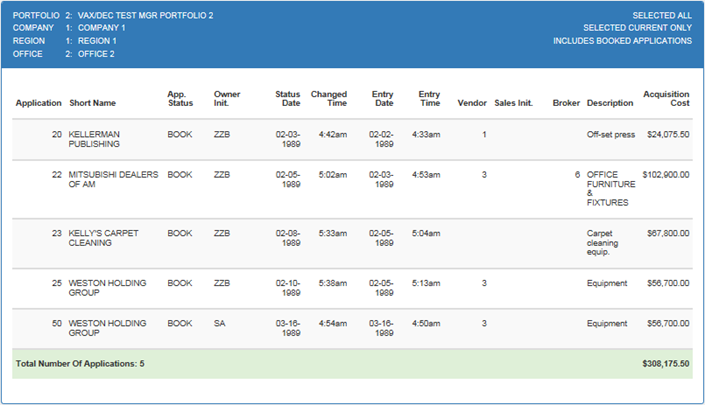Select application number 25 row

point(352,288)
